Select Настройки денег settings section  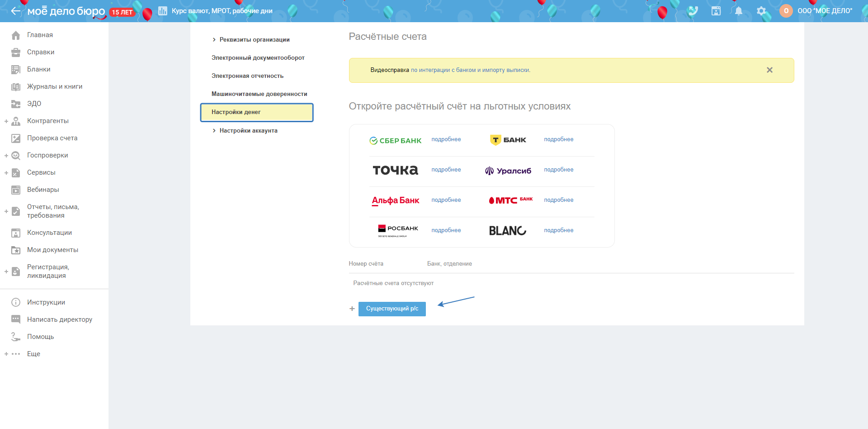pos(257,112)
